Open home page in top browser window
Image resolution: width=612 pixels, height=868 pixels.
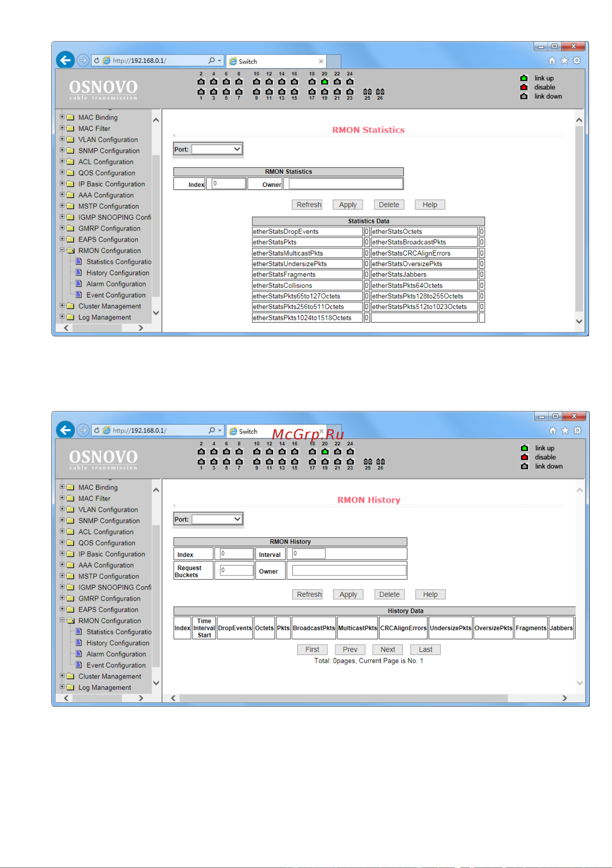pyautogui.click(x=552, y=60)
